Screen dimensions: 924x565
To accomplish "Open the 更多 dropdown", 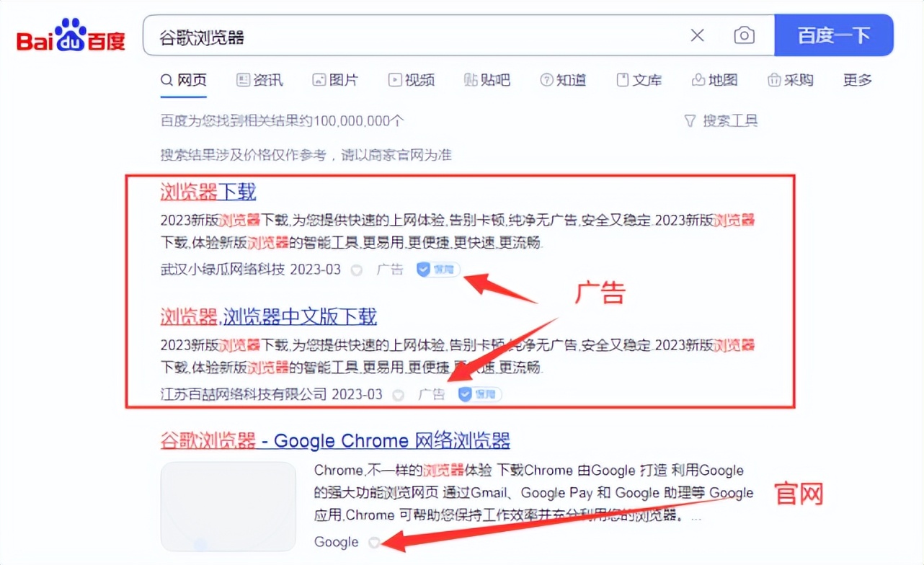I will 856,81.
